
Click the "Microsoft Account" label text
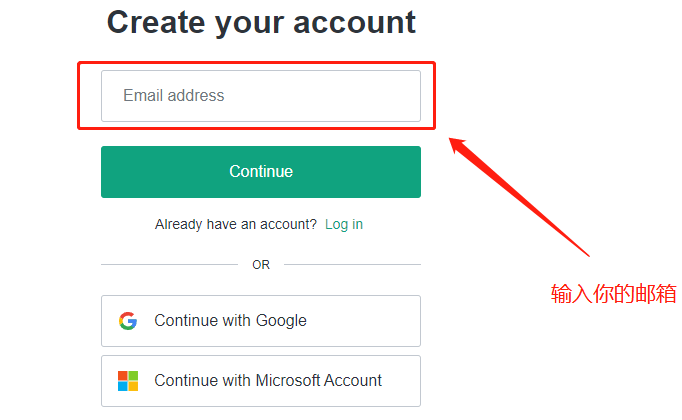[319, 381]
